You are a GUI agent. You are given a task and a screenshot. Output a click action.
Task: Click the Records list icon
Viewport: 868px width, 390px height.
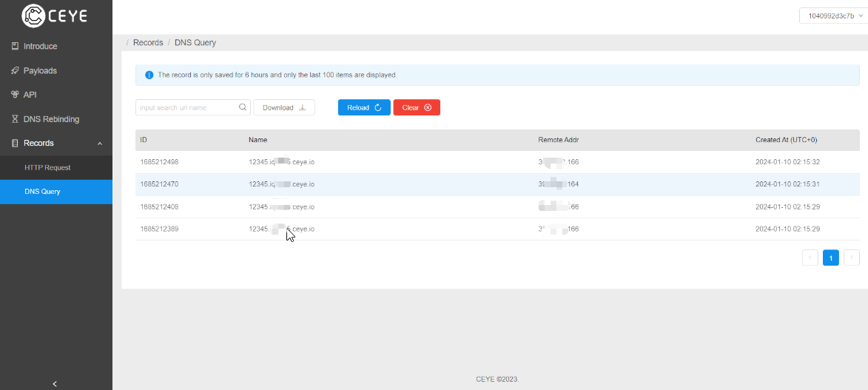click(16, 143)
